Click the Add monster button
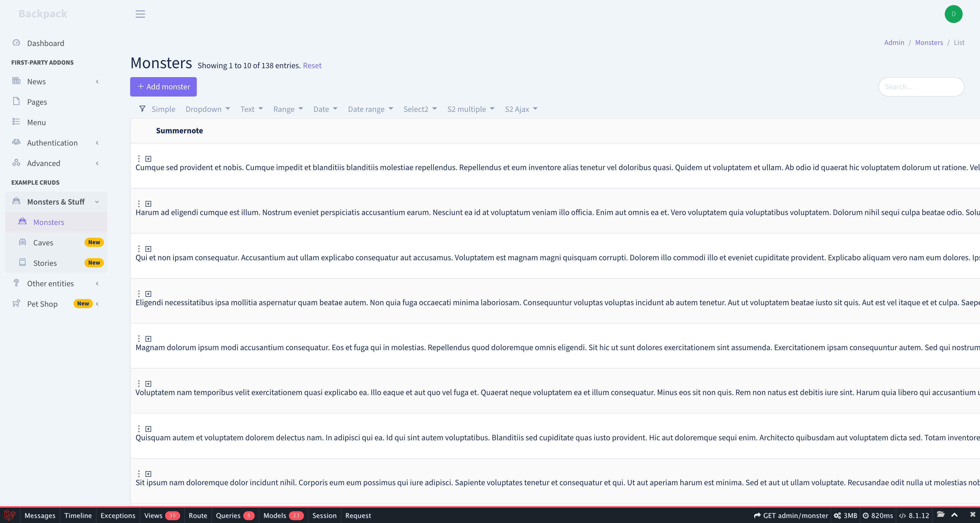This screenshot has height=523, width=980. coord(163,87)
